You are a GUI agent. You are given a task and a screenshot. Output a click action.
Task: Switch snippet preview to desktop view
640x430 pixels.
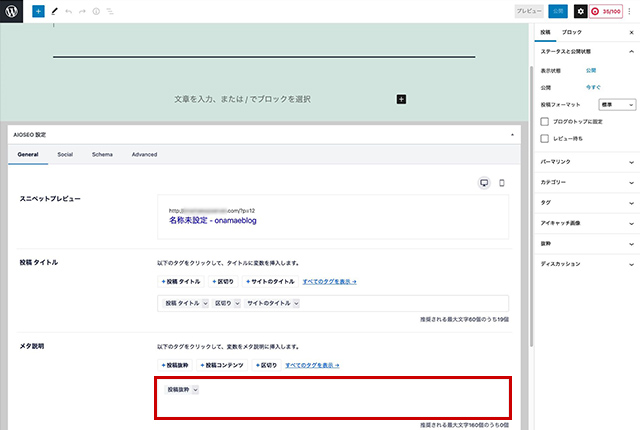(484, 183)
